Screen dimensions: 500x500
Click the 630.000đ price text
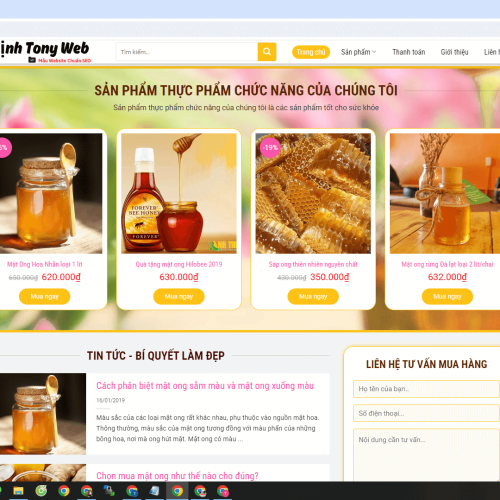coord(179,277)
